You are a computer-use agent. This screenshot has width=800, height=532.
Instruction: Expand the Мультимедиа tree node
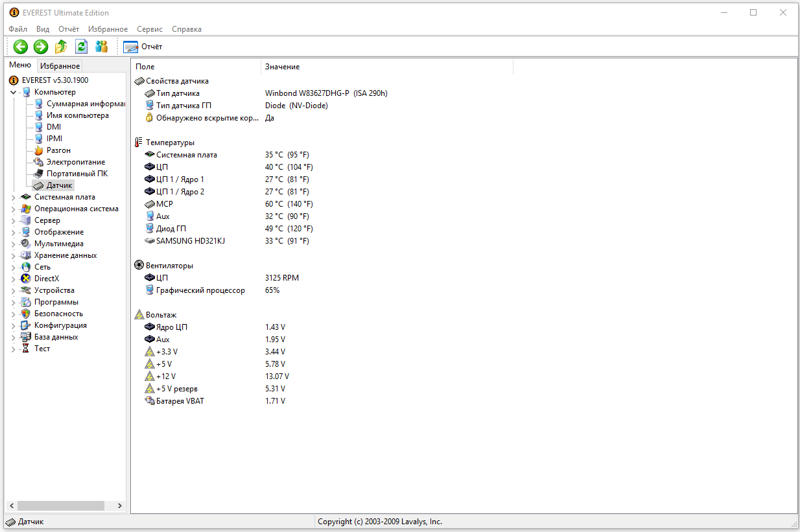pos(14,244)
